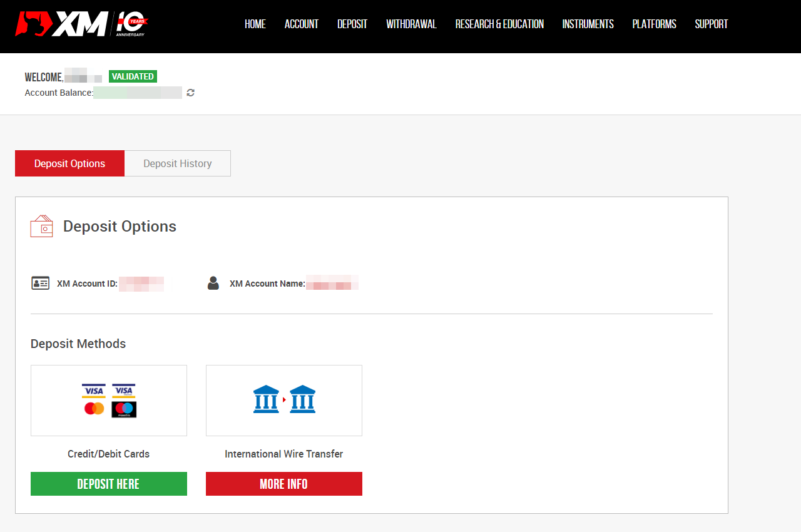Switch to the Deposit Options tab
This screenshot has width=801, height=532.
[69, 163]
